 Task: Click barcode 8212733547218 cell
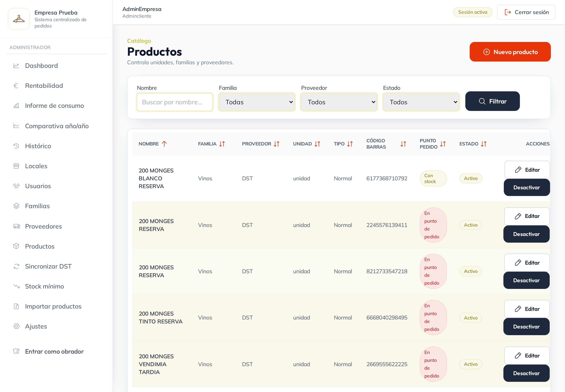[x=387, y=271]
